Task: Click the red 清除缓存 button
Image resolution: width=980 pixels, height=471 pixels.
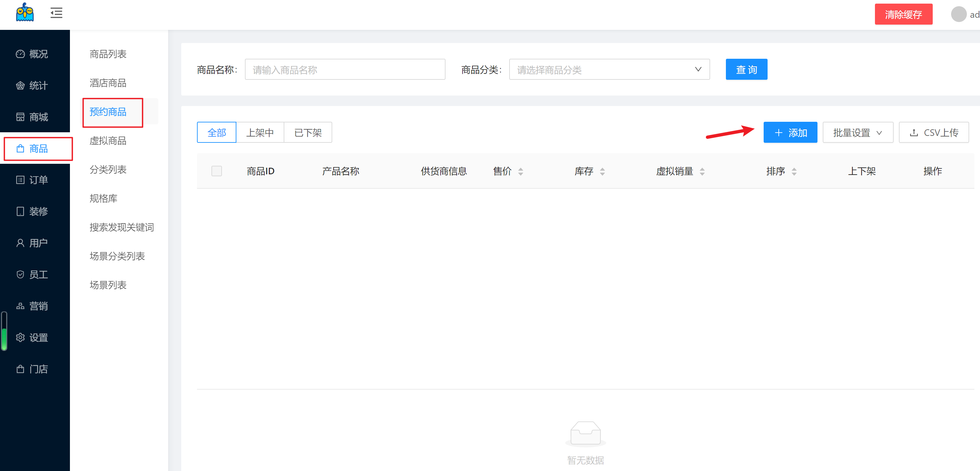Action: (x=903, y=14)
